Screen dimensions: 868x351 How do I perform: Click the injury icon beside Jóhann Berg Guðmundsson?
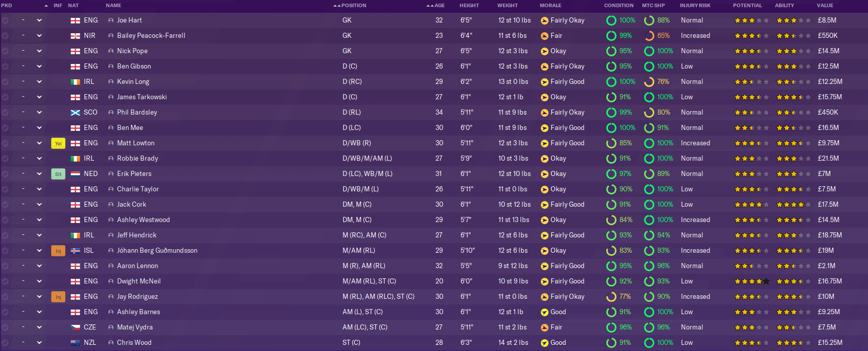58,251
